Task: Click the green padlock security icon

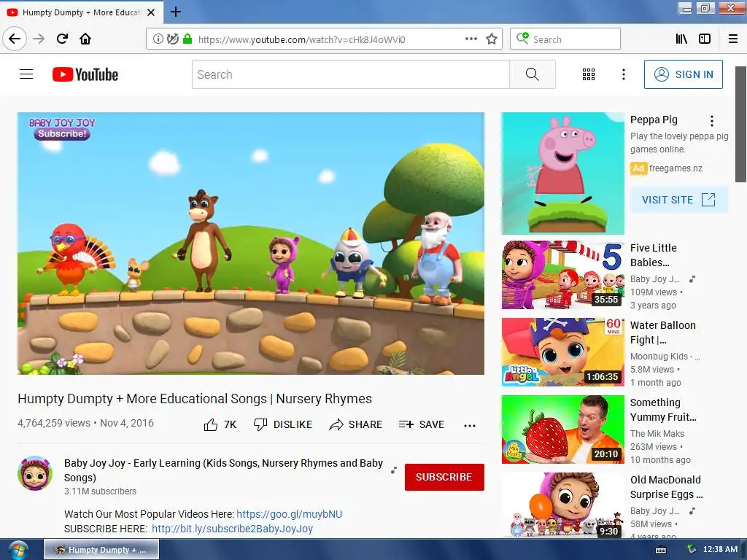Action: [187, 39]
